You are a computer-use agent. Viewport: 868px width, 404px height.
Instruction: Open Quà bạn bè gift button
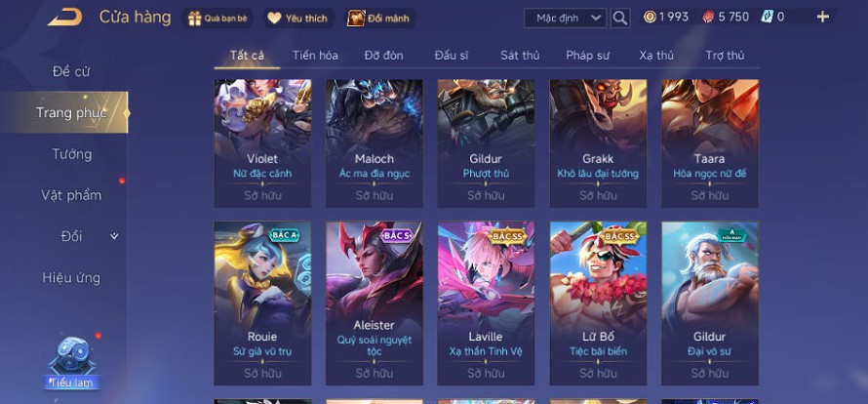click(218, 19)
